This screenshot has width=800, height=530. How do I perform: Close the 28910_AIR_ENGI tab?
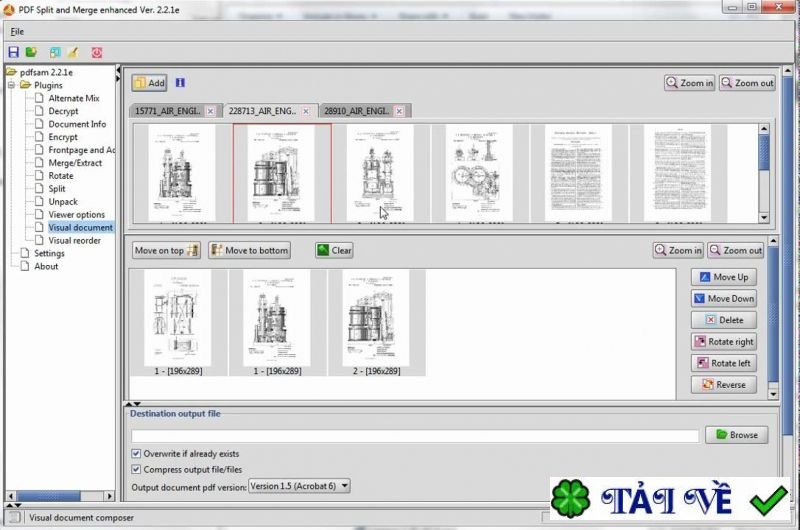[399, 111]
